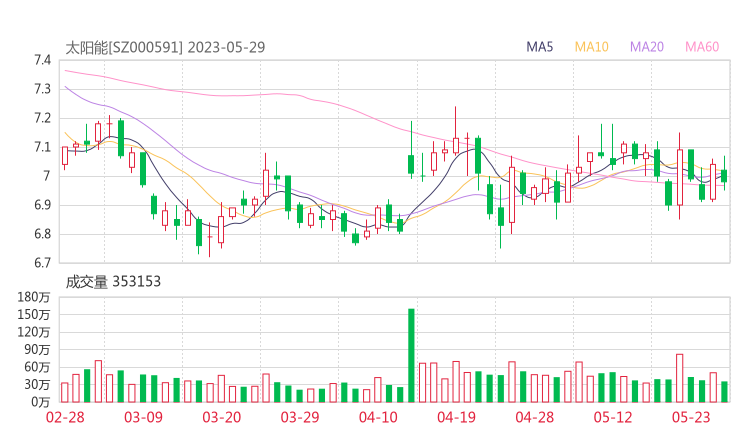740x440 pixels.
Task: Click the 90万 volume axis label
Action: pos(37,349)
